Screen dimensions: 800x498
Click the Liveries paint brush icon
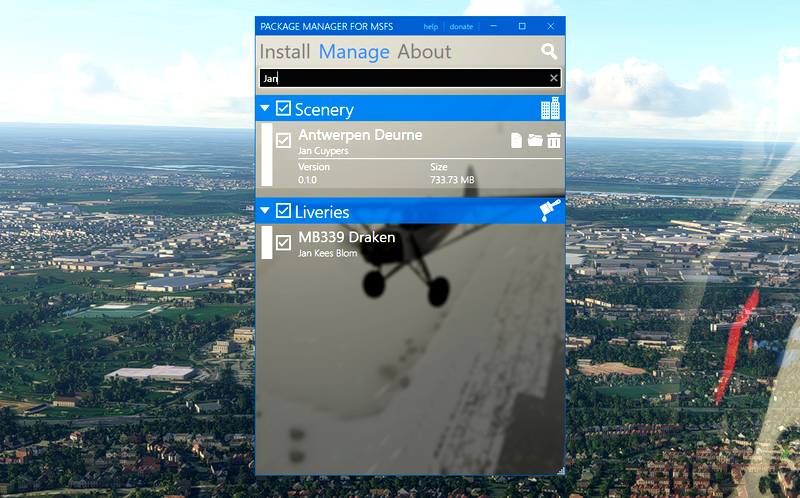549,210
